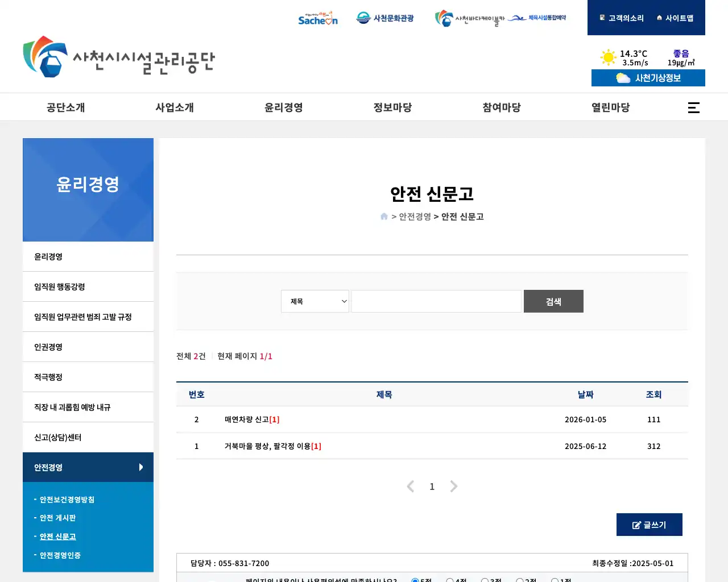The height and width of the screenshot is (582, 728).
Task: Click the 날짜 column header
Action: coord(586,394)
